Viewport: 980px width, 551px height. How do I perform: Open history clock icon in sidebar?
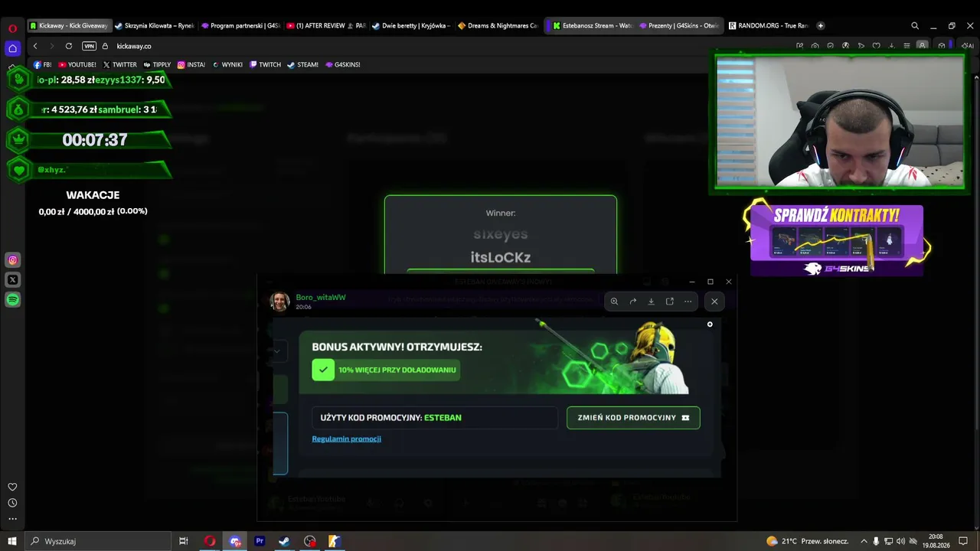[12, 503]
